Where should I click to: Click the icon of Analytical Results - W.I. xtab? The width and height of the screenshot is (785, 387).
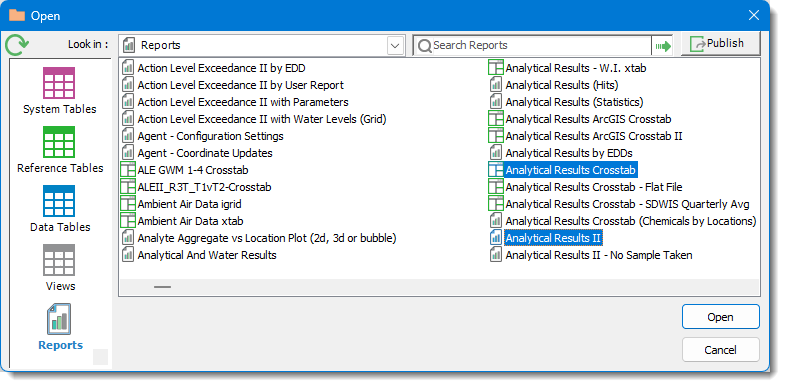496,68
